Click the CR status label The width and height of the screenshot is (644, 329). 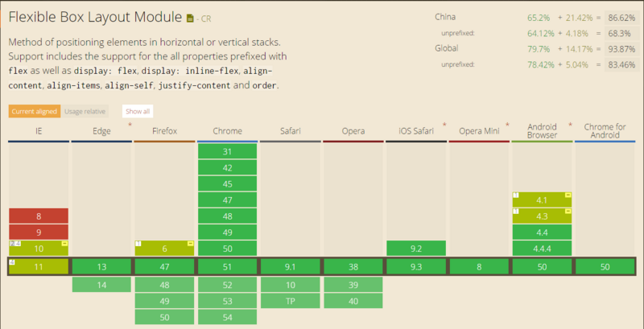coord(206,19)
